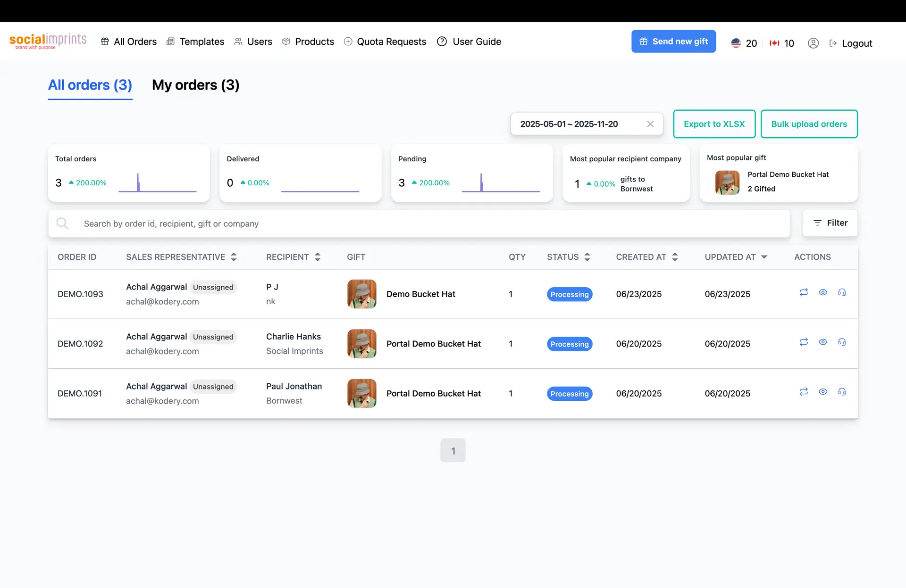Open support headset icon for DEMO.1093
Screen dimensions: 906x588
842,292
